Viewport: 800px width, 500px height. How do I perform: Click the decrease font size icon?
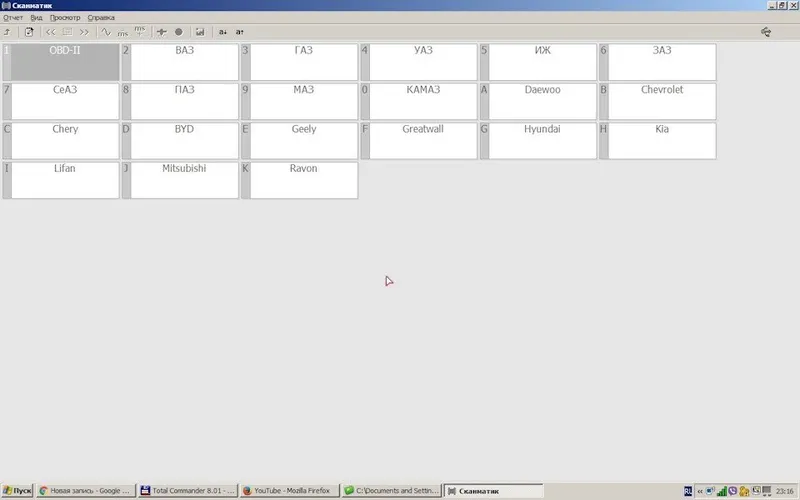222,32
